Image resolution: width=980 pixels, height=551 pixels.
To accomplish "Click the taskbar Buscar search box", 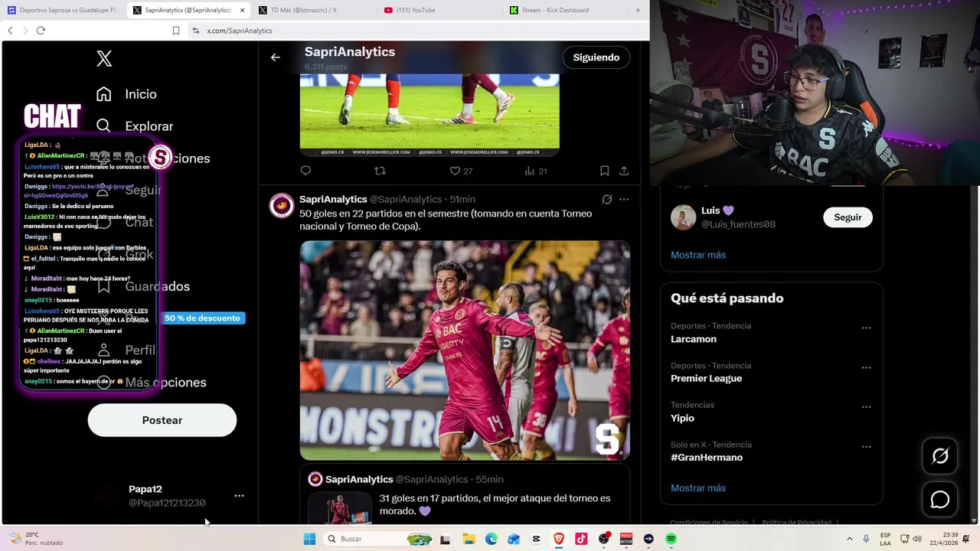I will pyautogui.click(x=380, y=539).
